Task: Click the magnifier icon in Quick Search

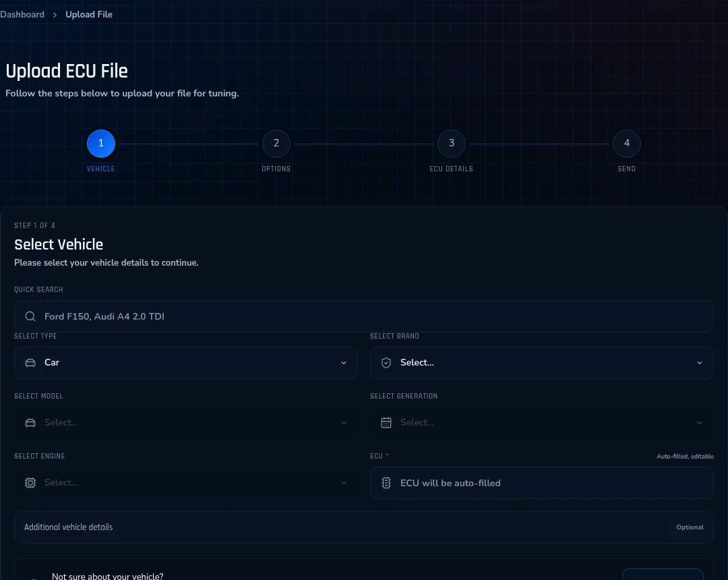Action: click(30, 316)
